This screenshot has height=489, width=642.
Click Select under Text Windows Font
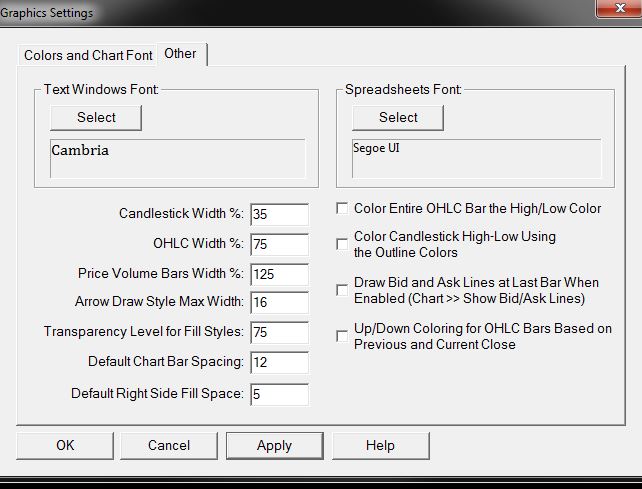point(96,118)
